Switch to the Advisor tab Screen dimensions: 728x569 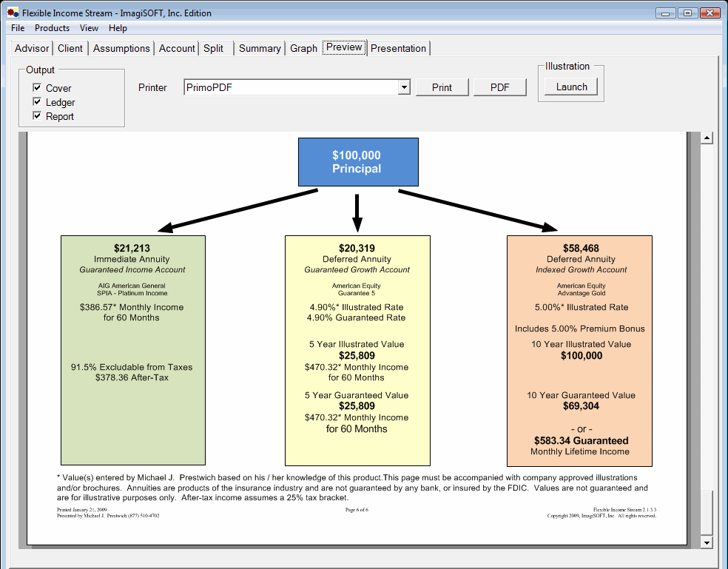[32, 48]
